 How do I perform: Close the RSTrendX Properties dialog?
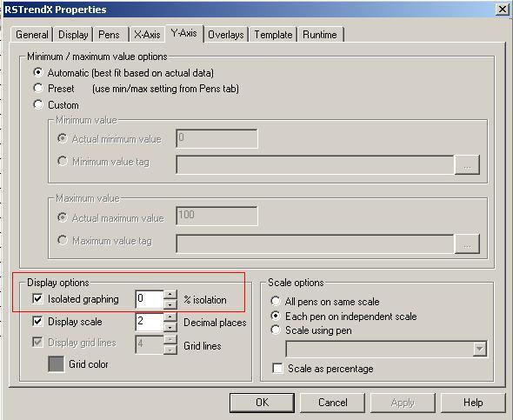coord(502,10)
